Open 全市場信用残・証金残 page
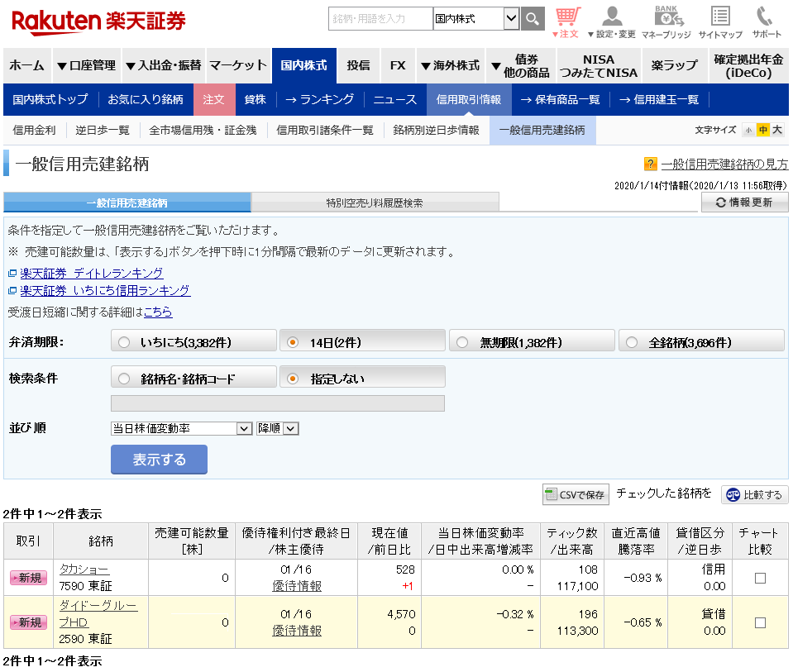Viewport: 793px width, 672px height. 203,131
